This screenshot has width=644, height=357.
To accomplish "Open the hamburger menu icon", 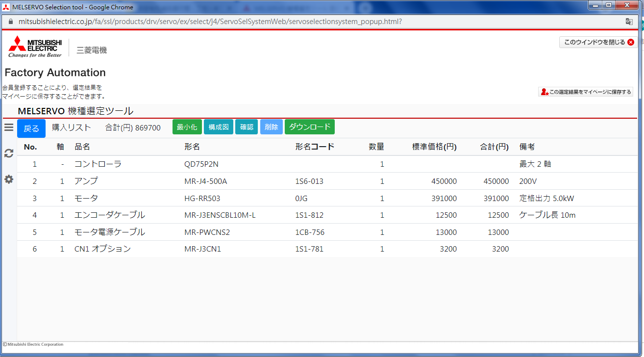I will point(9,127).
